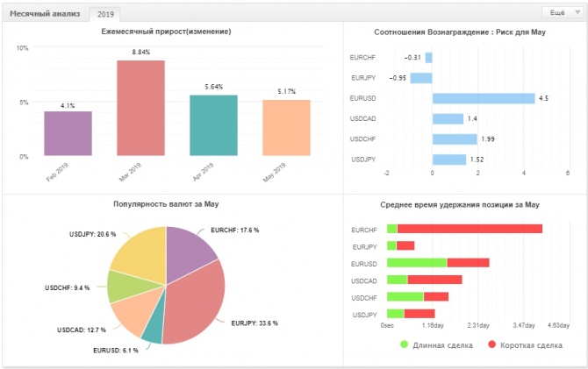Click EURUSD green long-trade holding bar
The width and height of the screenshot is (588, 369).
[417, 263]
